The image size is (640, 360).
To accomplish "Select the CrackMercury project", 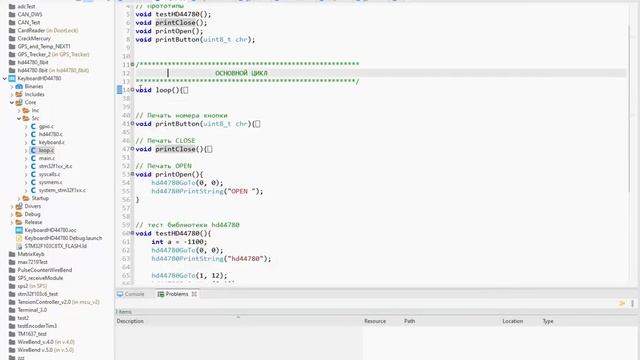I will coord(34,38).
